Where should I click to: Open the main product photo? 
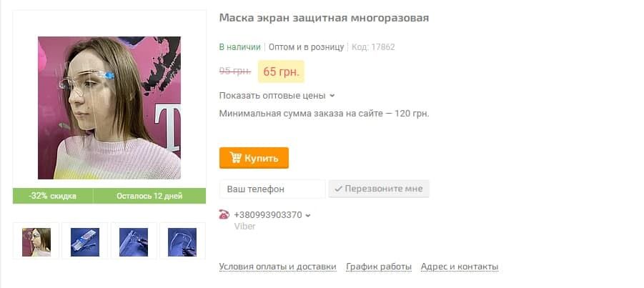109,108
